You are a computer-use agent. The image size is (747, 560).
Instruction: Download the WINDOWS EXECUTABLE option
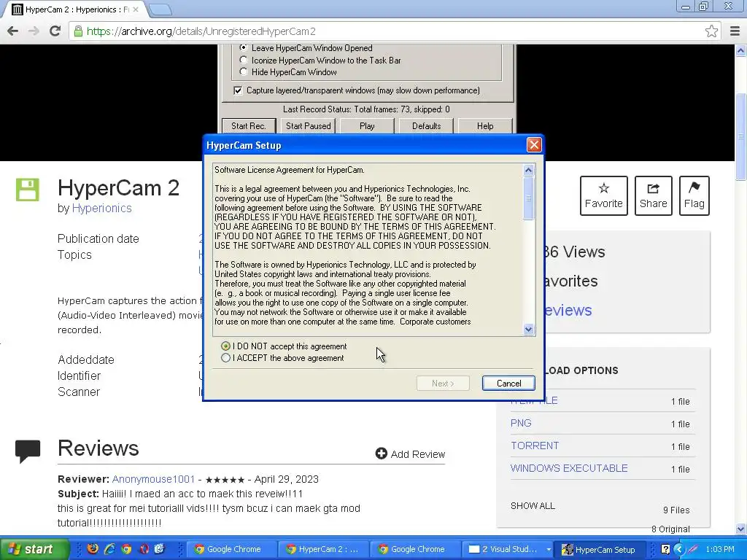tap(569, 468)
